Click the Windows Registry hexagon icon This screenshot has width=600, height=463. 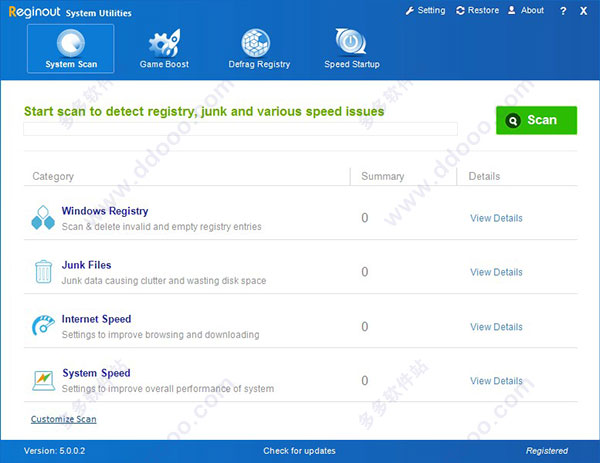(43, 218)
